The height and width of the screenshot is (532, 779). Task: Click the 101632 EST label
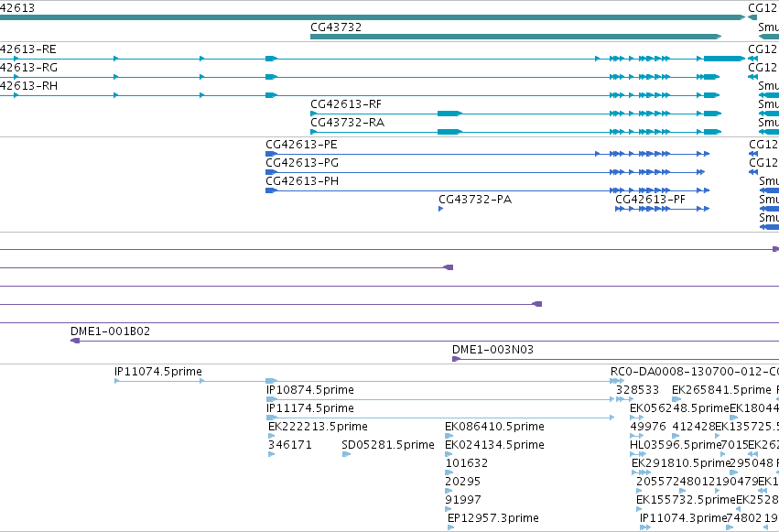click(467, 463)
